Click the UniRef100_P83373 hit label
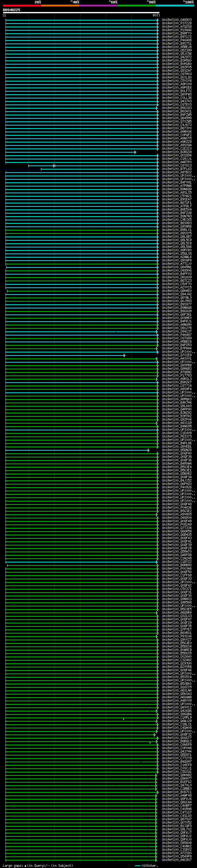The height and width of the screenshot is (868, 197). tap(177, 436)
